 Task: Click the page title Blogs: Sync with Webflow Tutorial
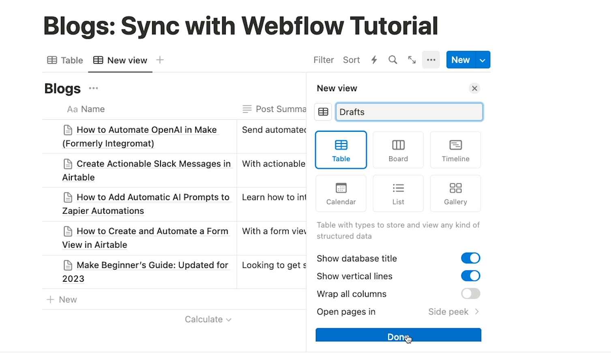coord(240,26)
